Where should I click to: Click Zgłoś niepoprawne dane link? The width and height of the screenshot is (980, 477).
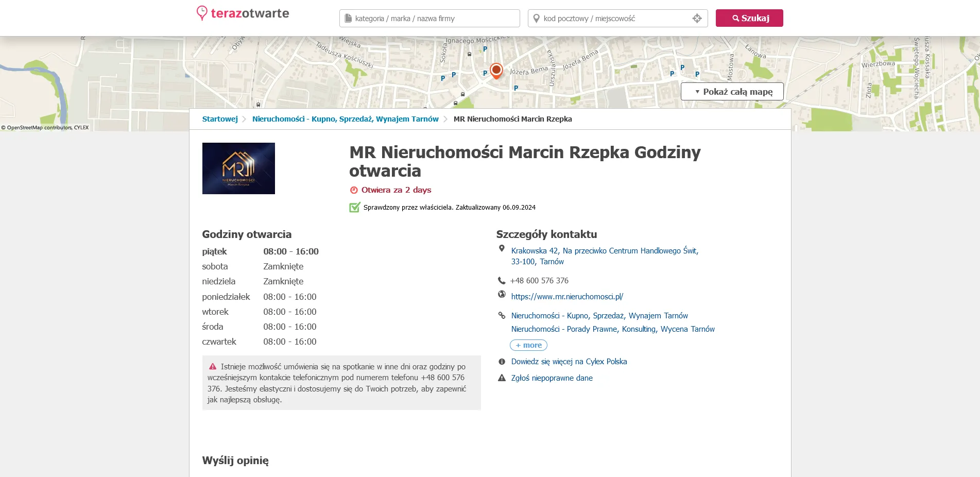pyautogui.click(x=552, y=378)
